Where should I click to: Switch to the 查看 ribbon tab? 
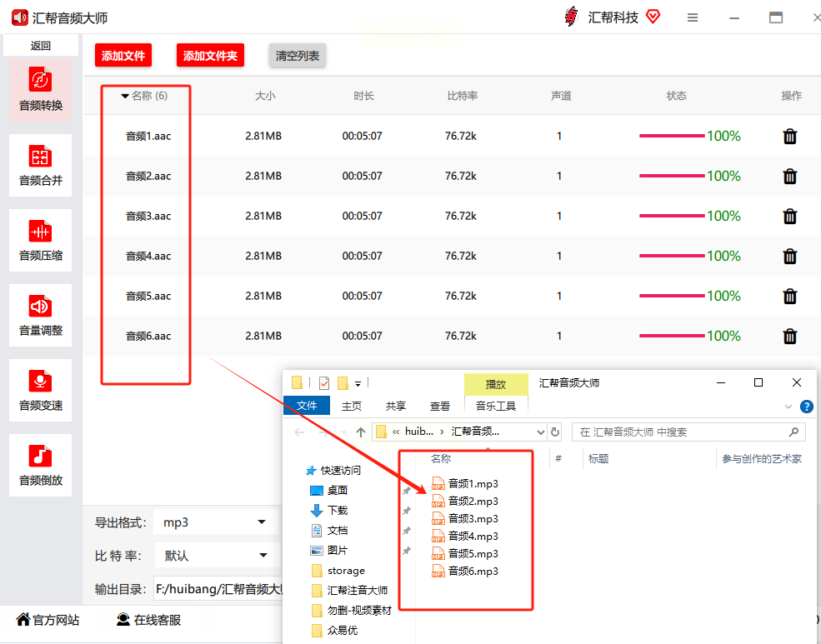coord(440,406)
